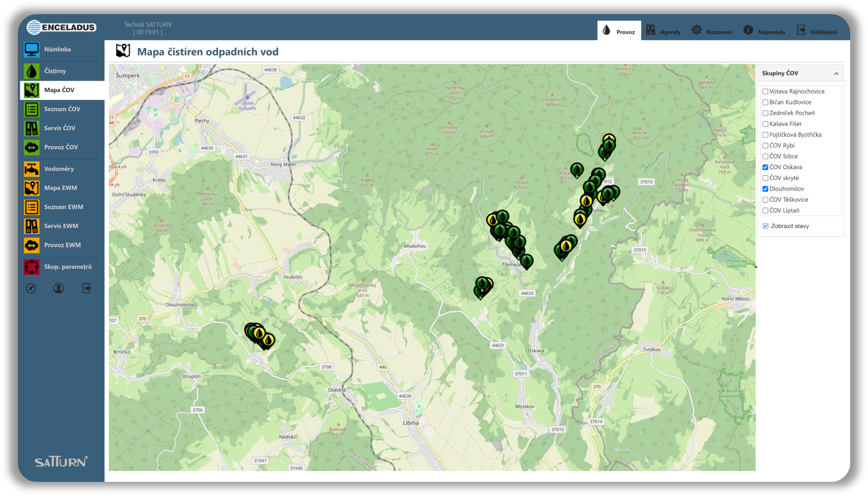Enable the Votava Rajnochovice checkbox
The image size is (868, 496).
765,92
